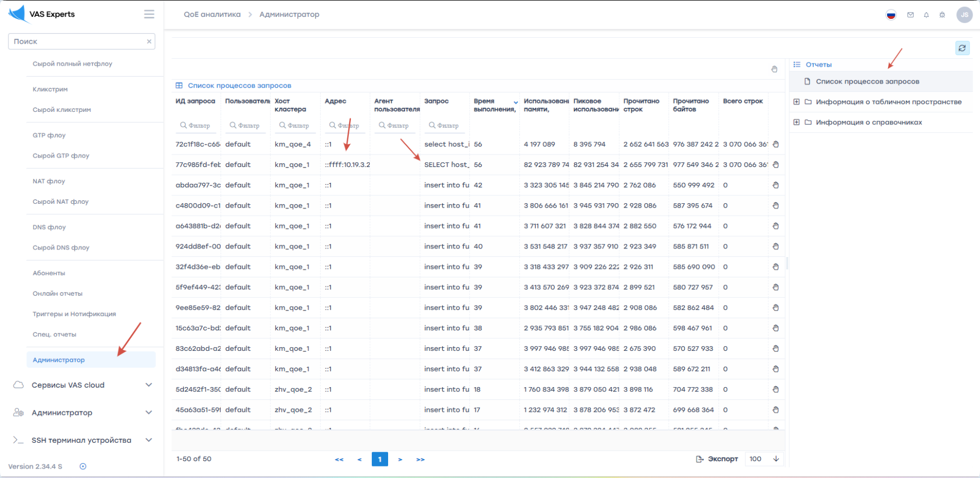Open the page size dropdown showing 100
This screenshot has width=980, height=478.
[x=764, y=459]
